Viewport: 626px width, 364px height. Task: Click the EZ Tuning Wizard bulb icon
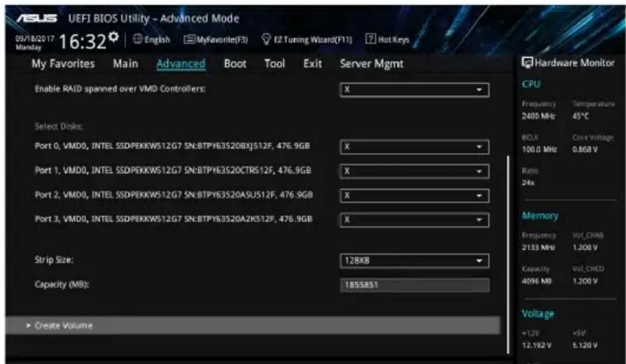point(266,39)
